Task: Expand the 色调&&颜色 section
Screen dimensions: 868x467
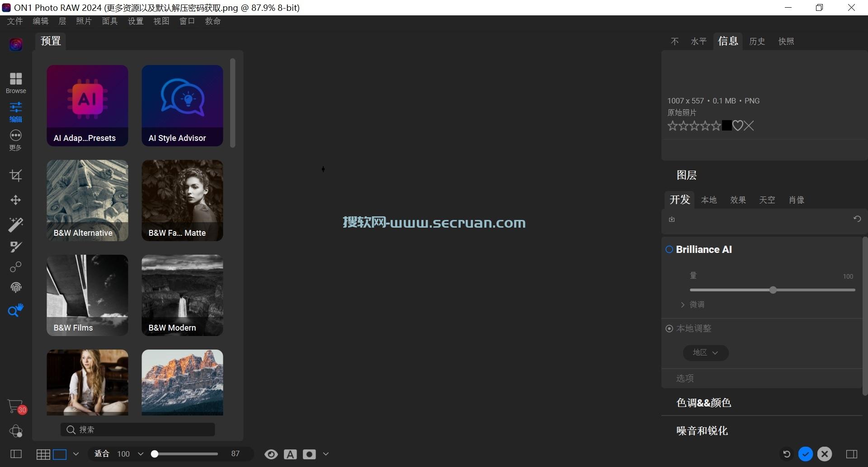Action: [704, 402]
